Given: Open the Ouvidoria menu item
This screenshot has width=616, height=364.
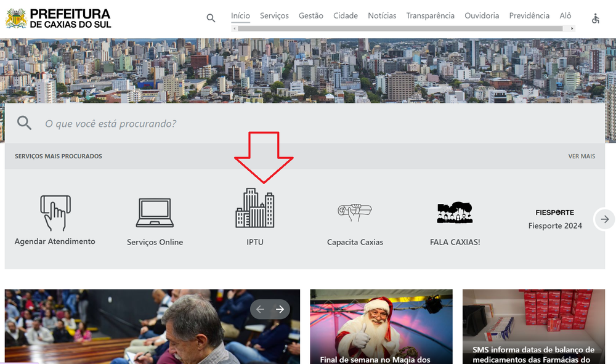Looking at the screenshot, I should pyautogui.click(x=482, y=16).
